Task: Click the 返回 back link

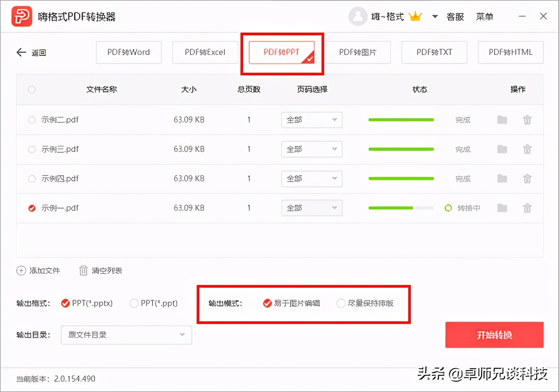Action: click(x=30, y=52)
